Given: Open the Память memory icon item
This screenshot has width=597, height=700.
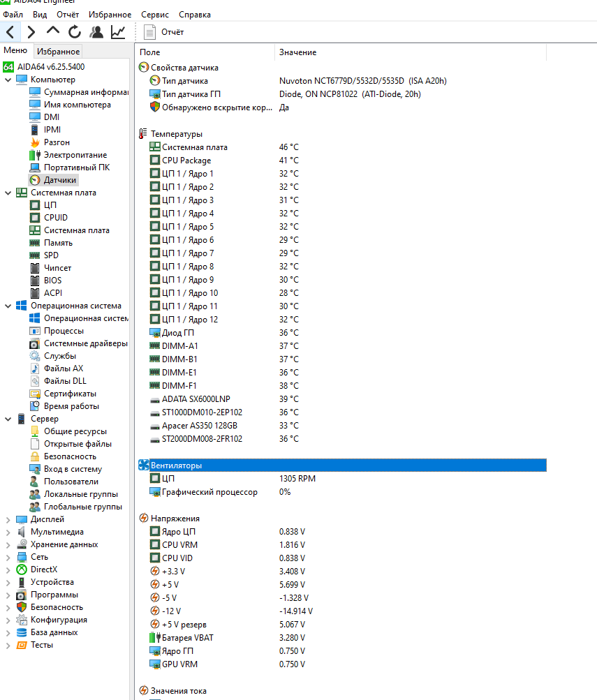Looking at the screenshot, I should point(51,243).
